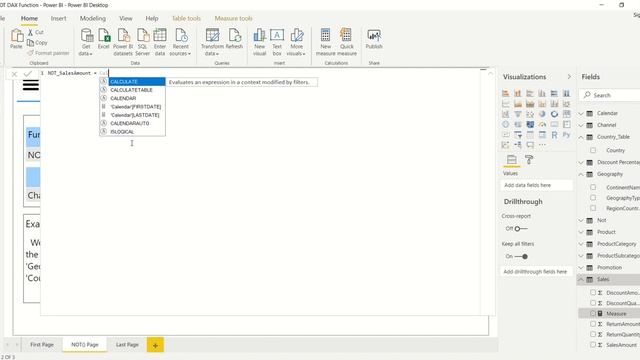Screen dimensions: 640x360
Task: Open the View ribbon tab
Action: click(x=126, y=18)
